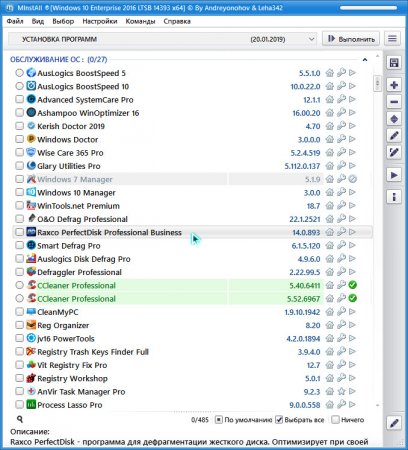This screenshot has width=408, height=450.
Task: Click the search magnifier icon
Action: tap(20, 419)
